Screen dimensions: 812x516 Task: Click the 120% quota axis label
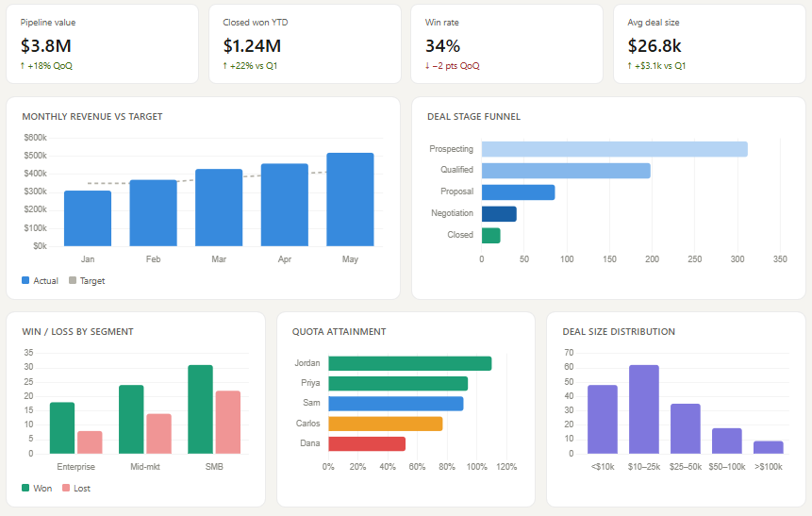coord(506,466)
